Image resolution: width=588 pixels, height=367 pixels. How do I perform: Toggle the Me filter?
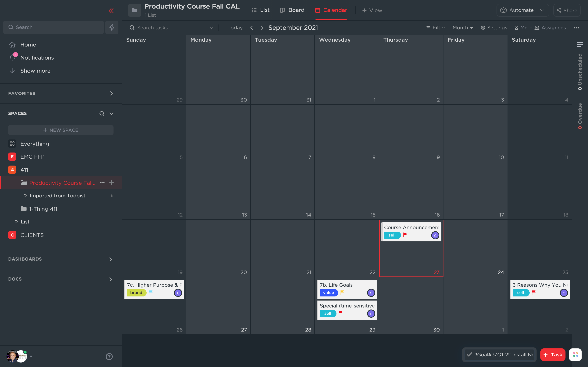tap(521, 28)
